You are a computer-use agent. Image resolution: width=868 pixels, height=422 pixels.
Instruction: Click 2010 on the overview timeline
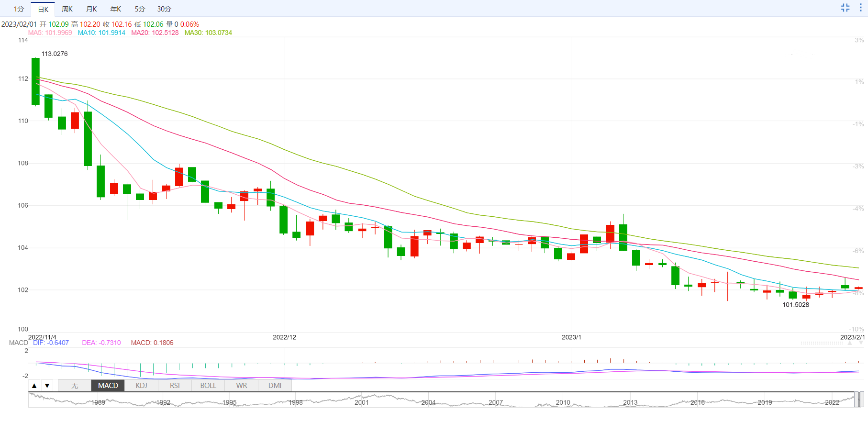(x=563, y=402)
